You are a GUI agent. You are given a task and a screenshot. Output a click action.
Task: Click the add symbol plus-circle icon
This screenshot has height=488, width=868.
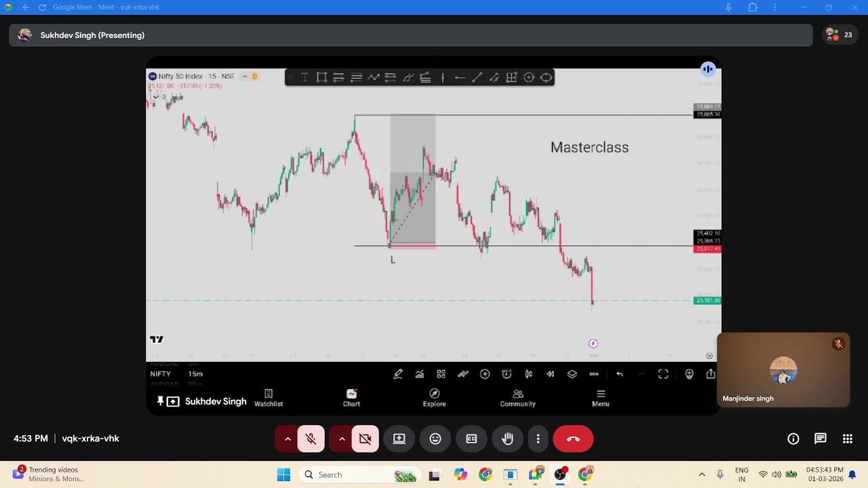click(x=485, y=374)
